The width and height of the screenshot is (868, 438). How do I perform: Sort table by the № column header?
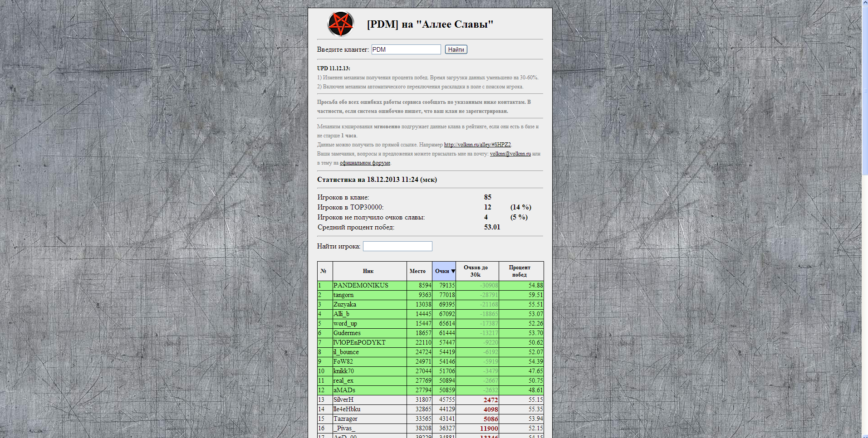coord(325,271)
